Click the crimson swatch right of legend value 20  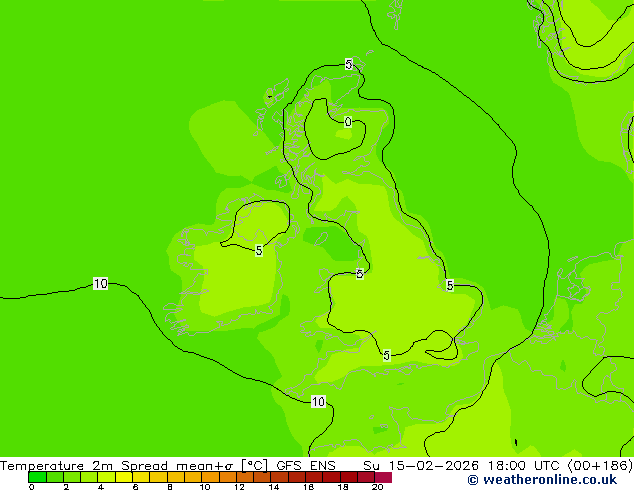(383, 477)
